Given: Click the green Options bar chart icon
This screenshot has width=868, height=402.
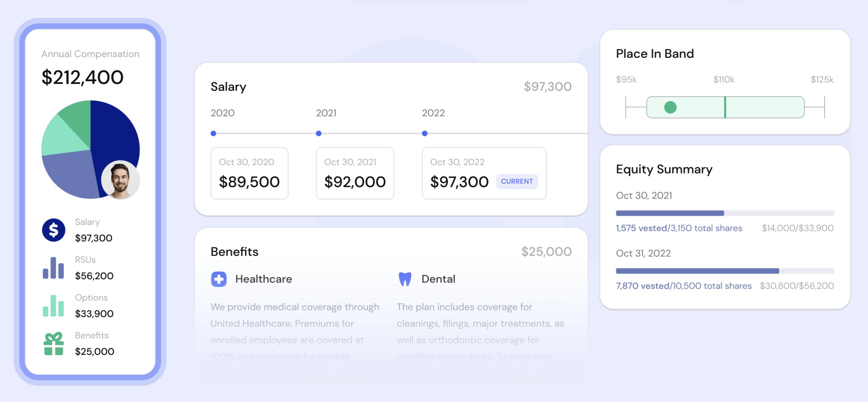Looking at the screenshot, I should (x=53, y=306).
